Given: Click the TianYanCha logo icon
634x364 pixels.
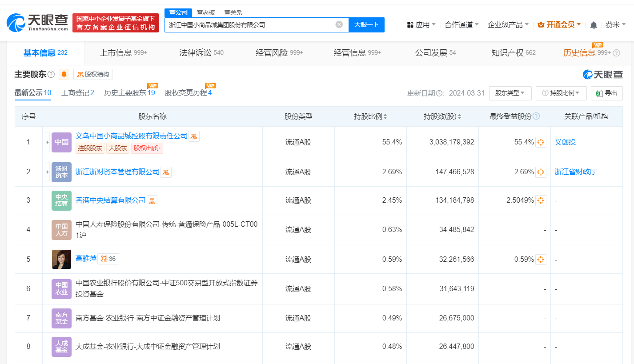Looking at the screenshot, I should 16,21.
